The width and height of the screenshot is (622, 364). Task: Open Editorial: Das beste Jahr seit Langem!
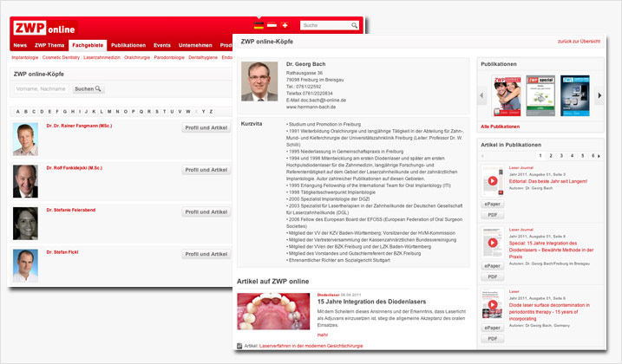pyautogui.click(x=547, y=181)
